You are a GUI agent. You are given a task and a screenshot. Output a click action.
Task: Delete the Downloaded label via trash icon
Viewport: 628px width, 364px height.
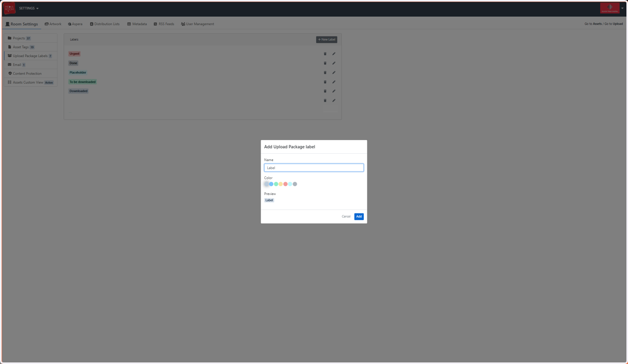[325, 91]
